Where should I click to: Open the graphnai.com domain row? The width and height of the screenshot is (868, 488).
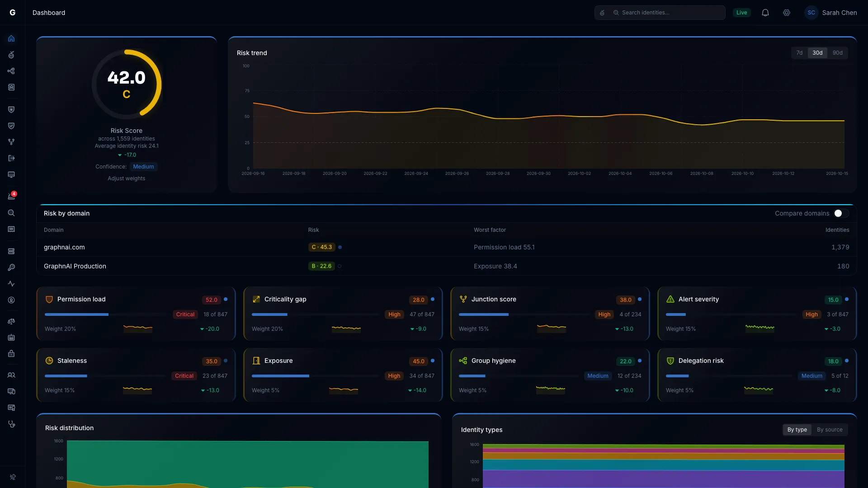point(446,247)
